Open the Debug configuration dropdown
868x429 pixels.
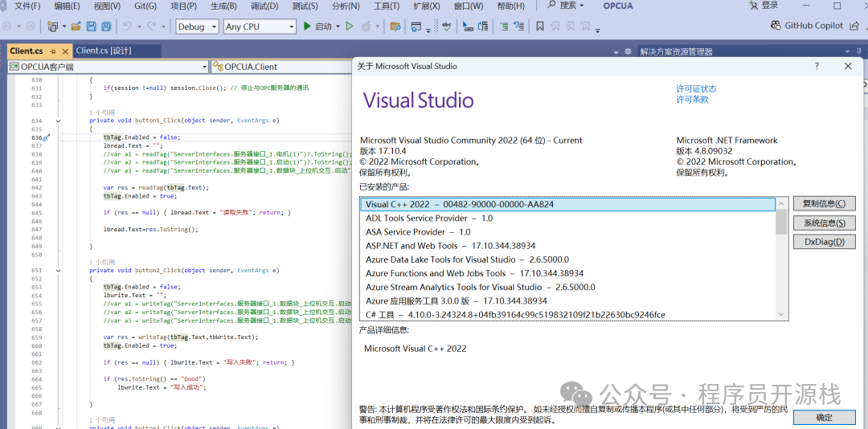click(197, 27)
